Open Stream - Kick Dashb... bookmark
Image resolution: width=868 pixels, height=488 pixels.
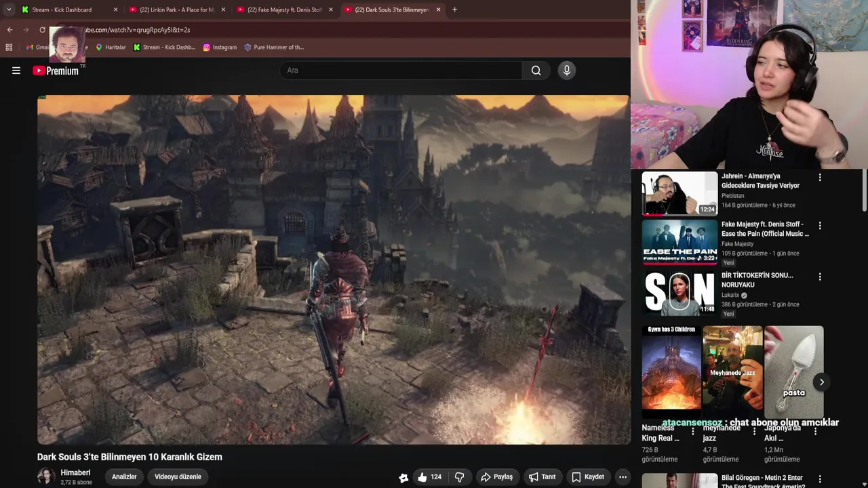(164, 47)
